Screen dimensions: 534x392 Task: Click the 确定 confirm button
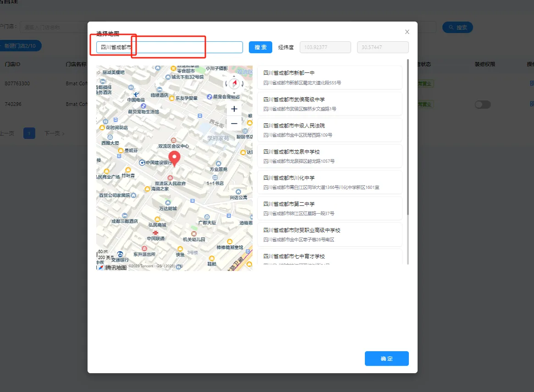tap(386, 359)
